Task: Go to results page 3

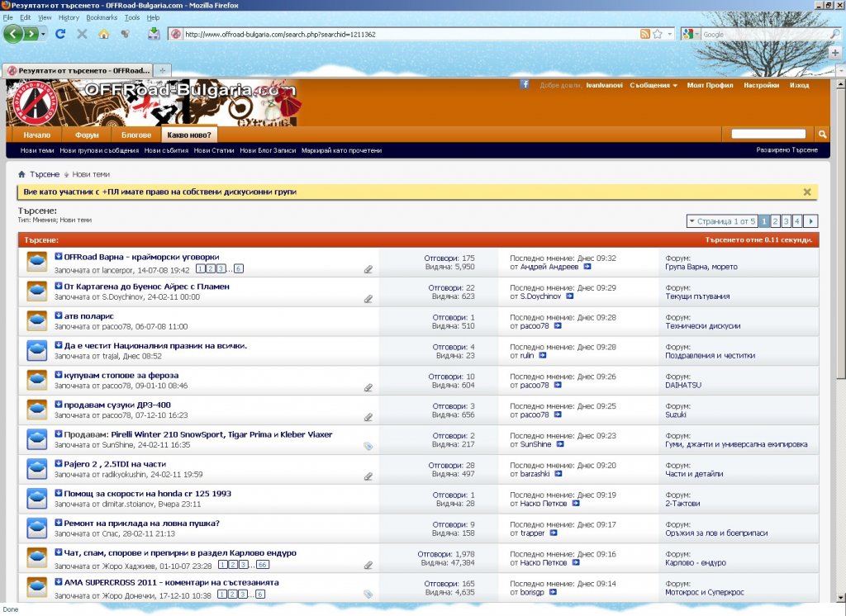Action: (787, 221)
